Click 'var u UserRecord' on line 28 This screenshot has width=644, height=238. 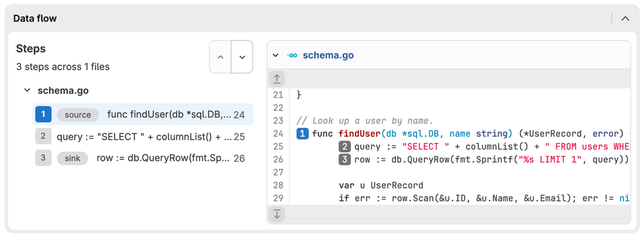click(381, 185)
